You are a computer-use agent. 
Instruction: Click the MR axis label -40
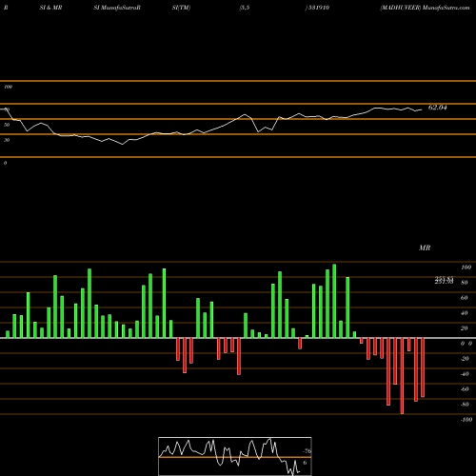point(465,374)
